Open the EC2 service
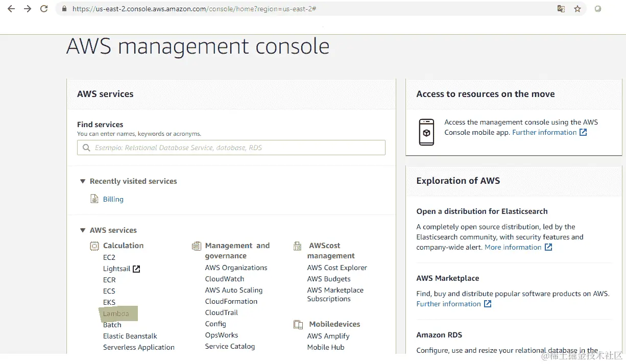This screenshot has height=364, width=626. 109,257
